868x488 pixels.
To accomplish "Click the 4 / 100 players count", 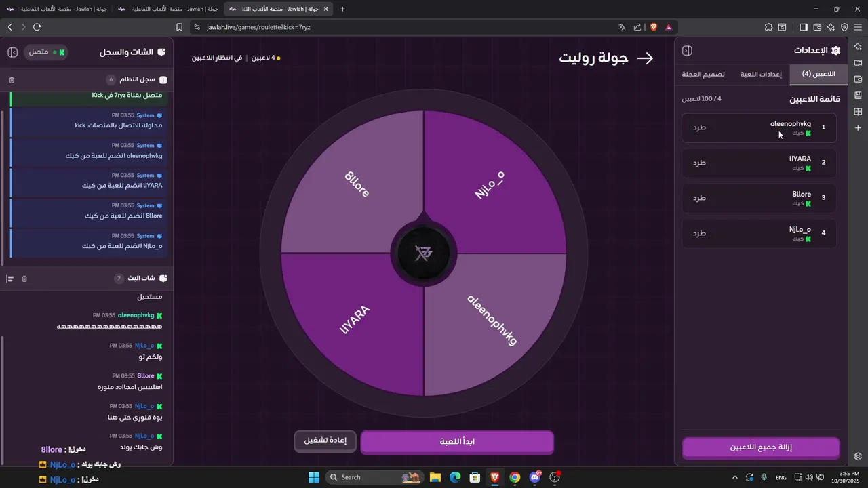I will [x=701, y=99].
